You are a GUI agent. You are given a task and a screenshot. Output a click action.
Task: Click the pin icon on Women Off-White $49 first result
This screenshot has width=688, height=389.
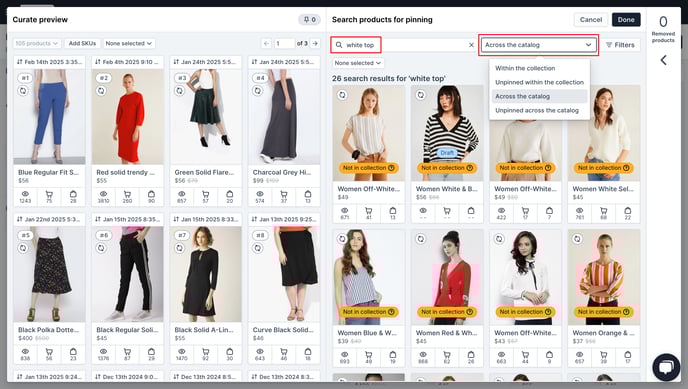(x=342, y=95)
